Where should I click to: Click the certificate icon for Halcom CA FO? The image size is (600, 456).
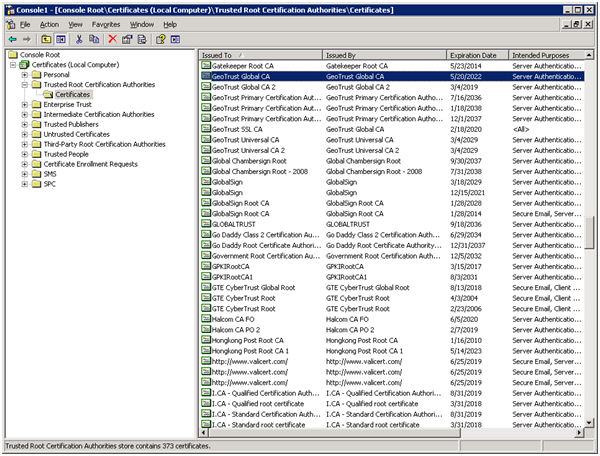coord(206,319)
